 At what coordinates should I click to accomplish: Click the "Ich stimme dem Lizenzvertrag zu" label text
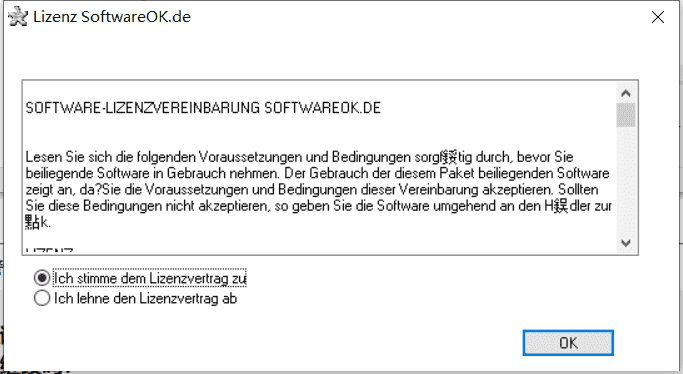(x=150, y=278)
